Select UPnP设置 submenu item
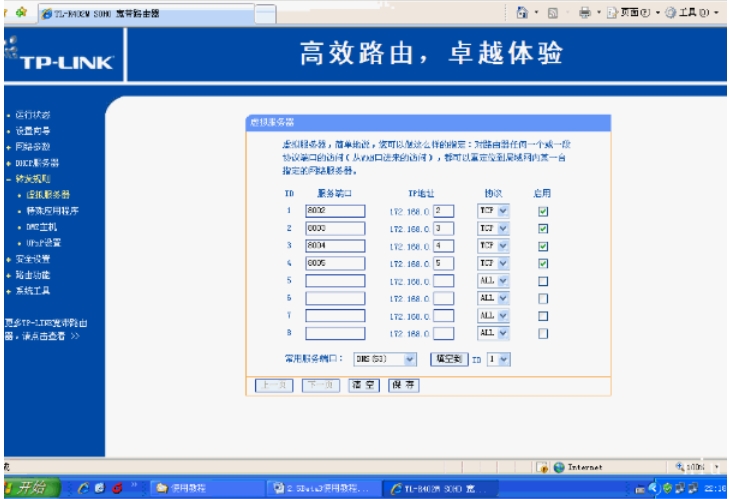The height and width of the screenshot is (499, 730). [43, 243]
